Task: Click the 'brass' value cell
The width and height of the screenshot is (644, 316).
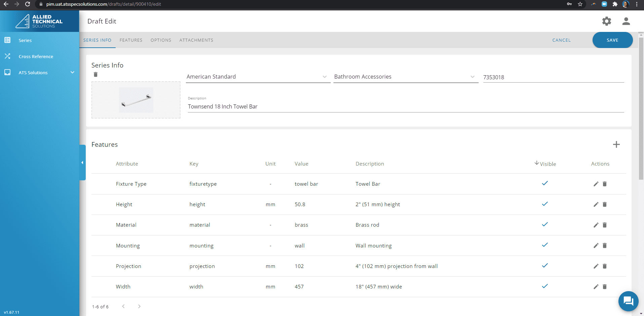Action: [x=301, y=225]
